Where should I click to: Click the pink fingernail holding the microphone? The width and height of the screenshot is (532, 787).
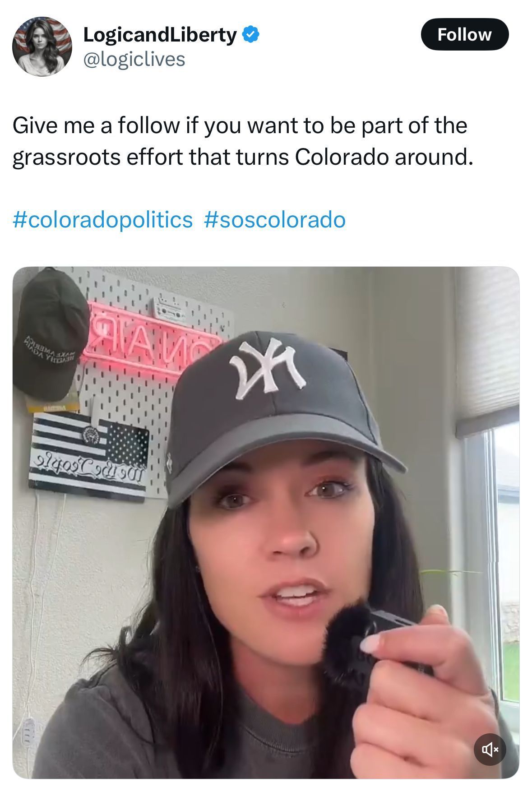372,643
